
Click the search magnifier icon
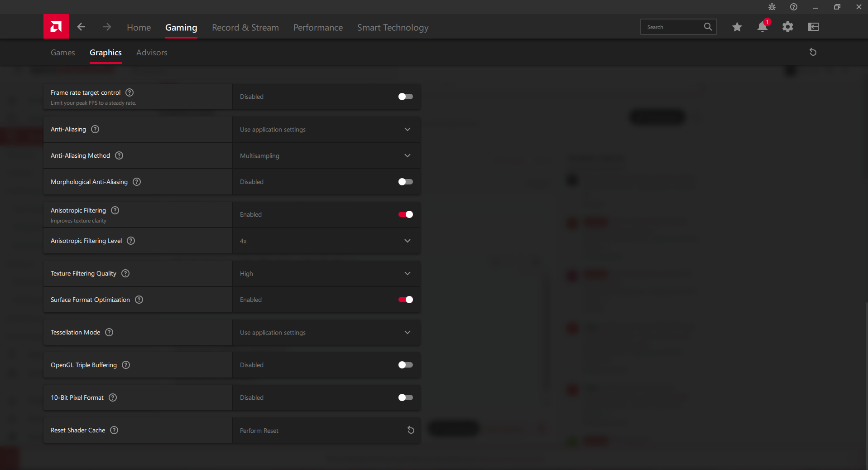coord(708,27)
